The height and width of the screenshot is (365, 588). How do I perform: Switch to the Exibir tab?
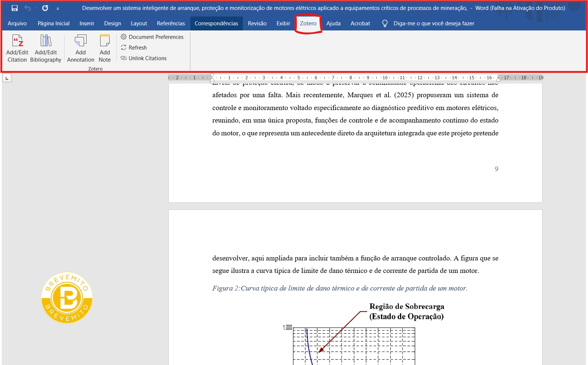tap(283, 23)
